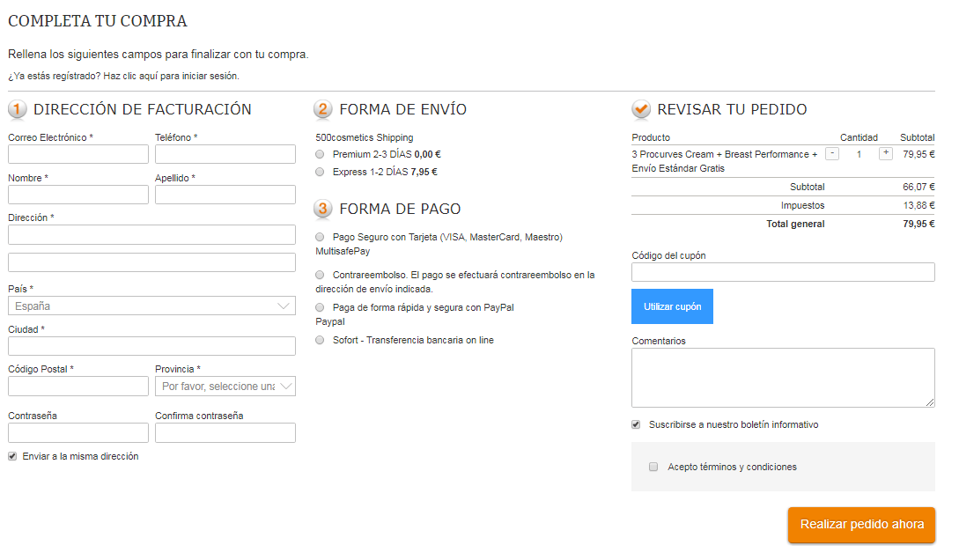This screenshot has width=959, height=560.
Task: Accept terms and conditions checkbox
Action: pyautogui.click(x=653, y=467)
